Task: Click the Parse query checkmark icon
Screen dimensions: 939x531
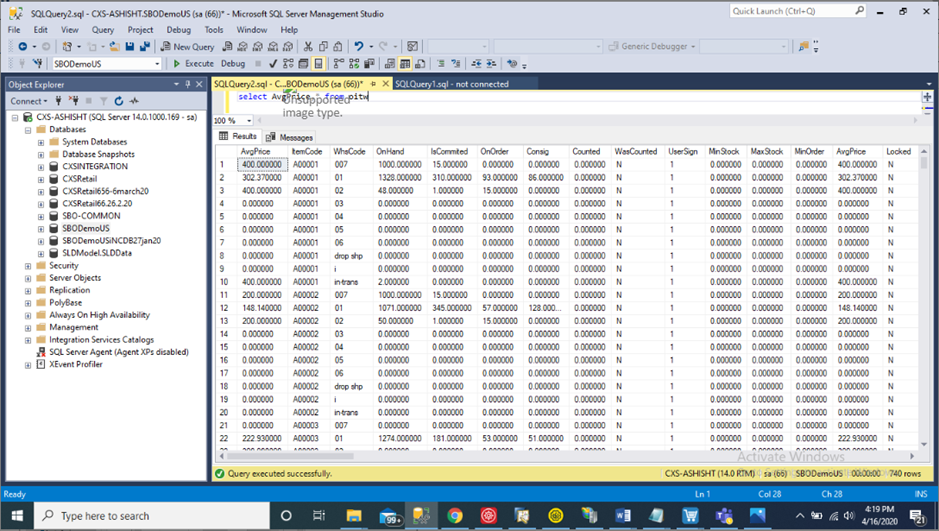Action: (x=273, y=63)
